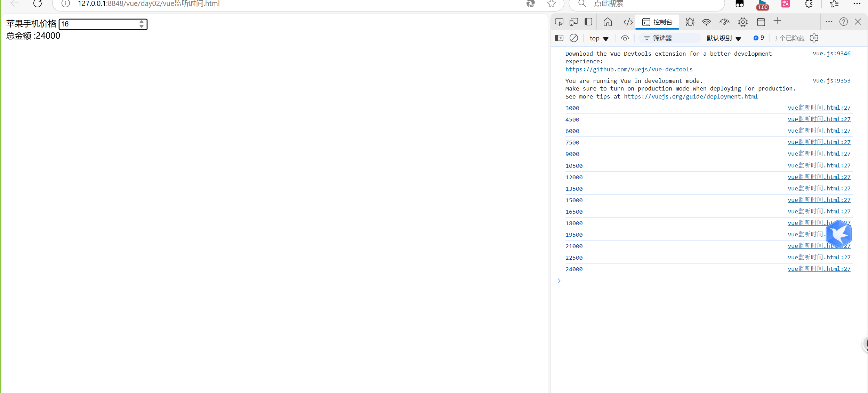The width and height of the screenshot is (868, 393).
Task: Clear the console with the ban icon
Action: 574,38
